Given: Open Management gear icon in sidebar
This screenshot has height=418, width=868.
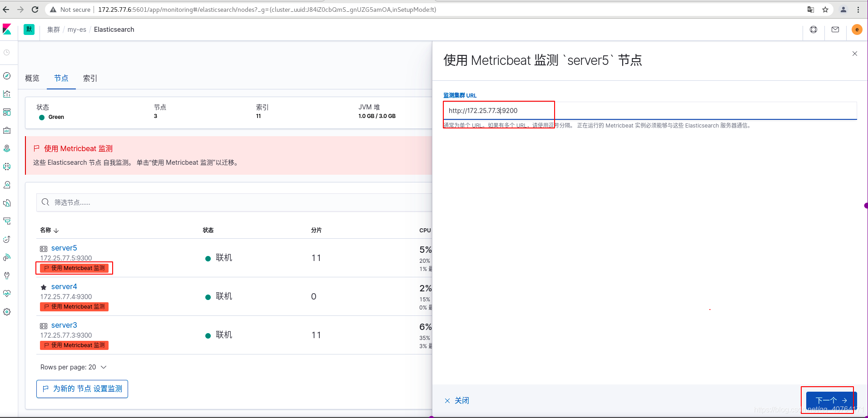Looking at the screenshot, I should 7,312.
